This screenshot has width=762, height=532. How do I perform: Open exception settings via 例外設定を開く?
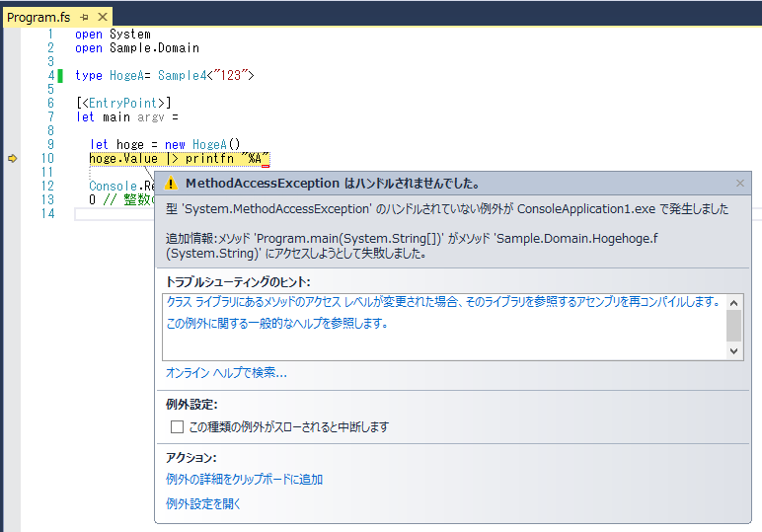click(203, 503)
